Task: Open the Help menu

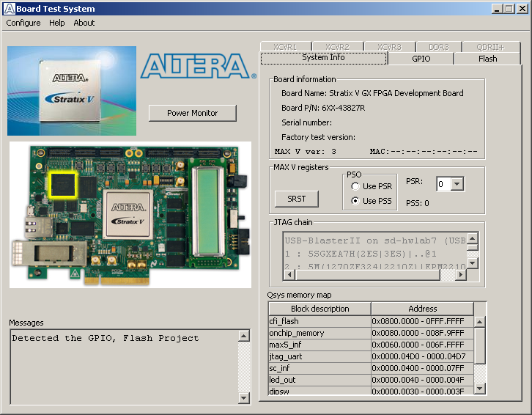Action: pyautogui.click(x=56, y=23)
